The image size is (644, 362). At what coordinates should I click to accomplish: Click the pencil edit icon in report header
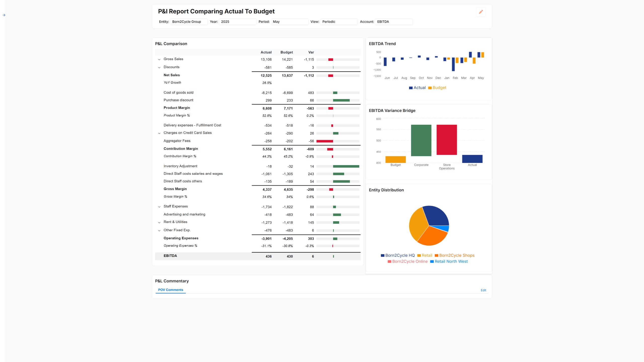[481, 12]
